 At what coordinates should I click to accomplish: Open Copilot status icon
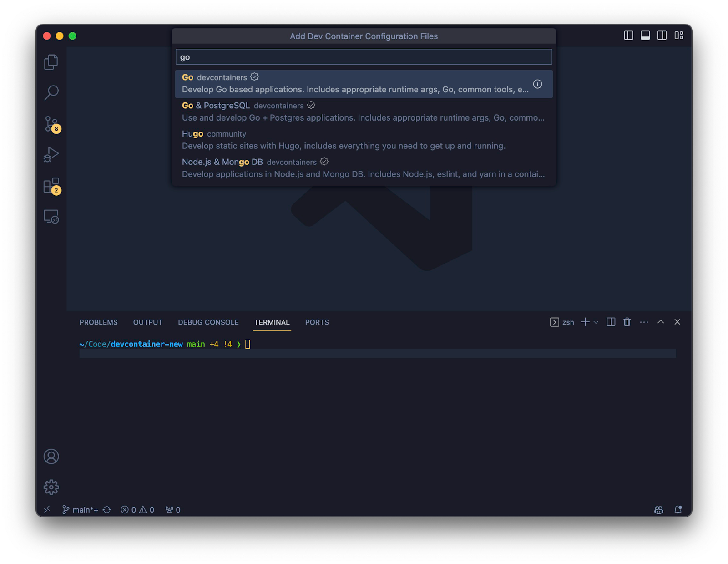click(x=658, y=510)
